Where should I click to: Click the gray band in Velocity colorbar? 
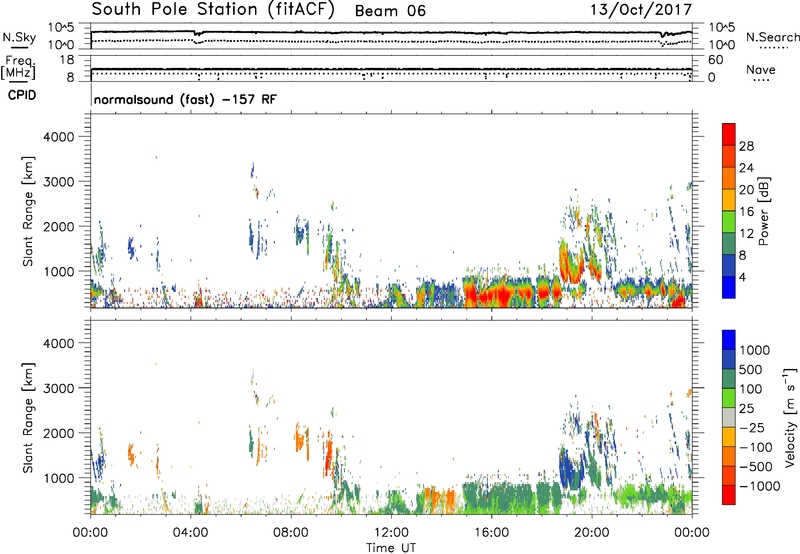(729, 417)
